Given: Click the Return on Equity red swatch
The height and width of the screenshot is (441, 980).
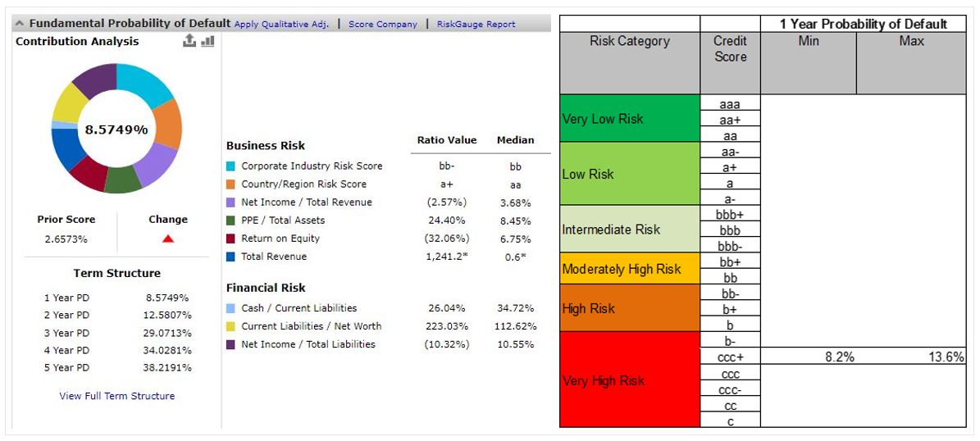Looking at the screenshot, I should 231,239.
